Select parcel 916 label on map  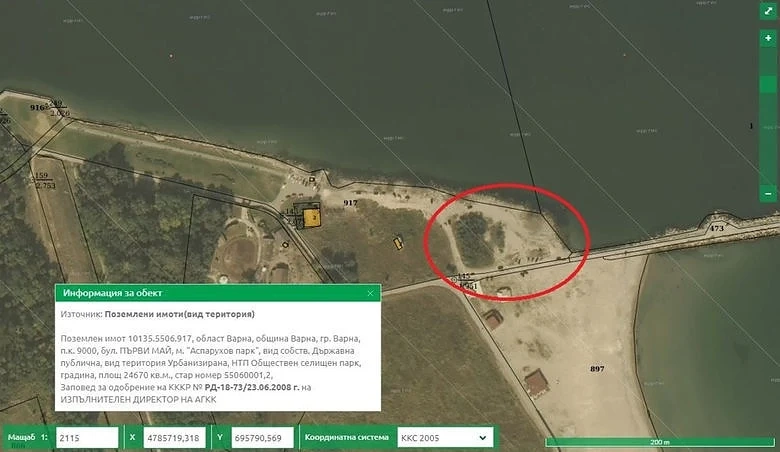coord(38,107)
